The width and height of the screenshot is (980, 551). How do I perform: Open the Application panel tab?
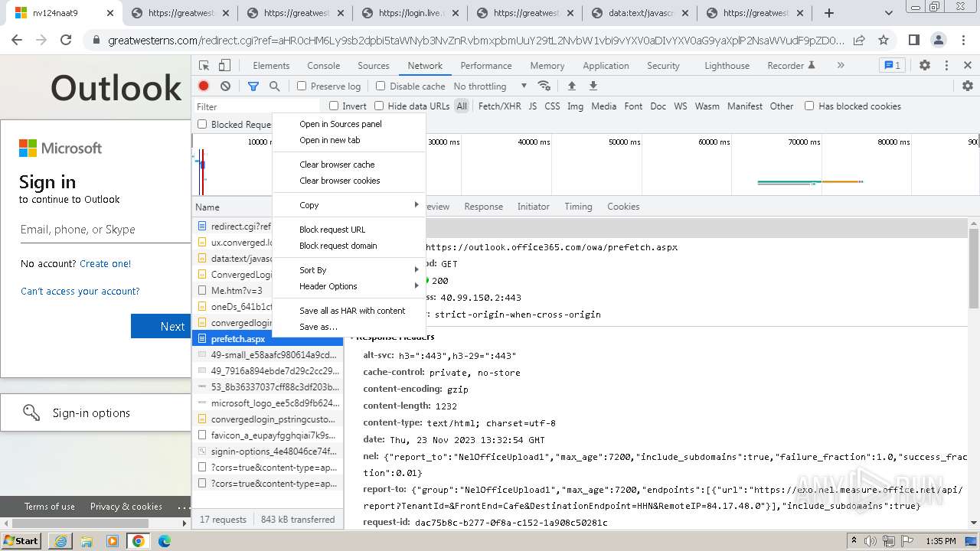point(606,66)
